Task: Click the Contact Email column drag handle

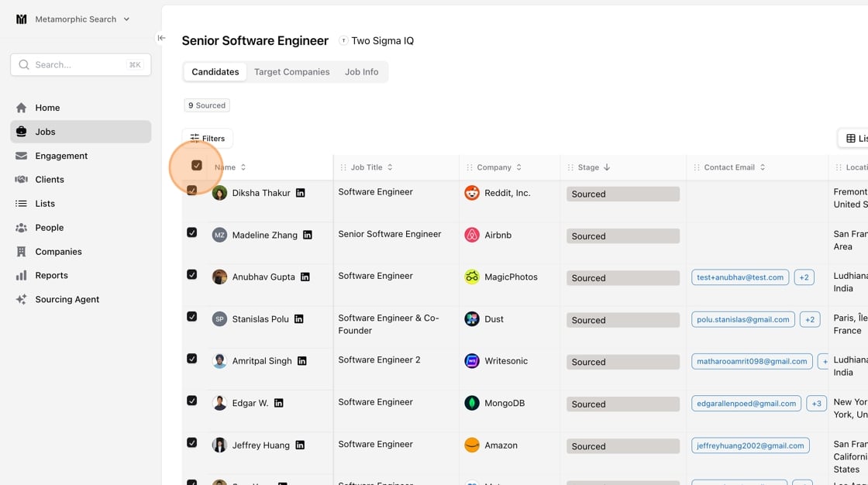Action: (x=697, y=167)
